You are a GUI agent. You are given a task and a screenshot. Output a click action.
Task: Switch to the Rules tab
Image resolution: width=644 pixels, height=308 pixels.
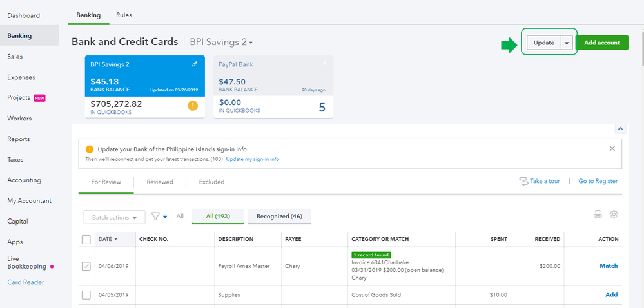[x=124, y=15]
